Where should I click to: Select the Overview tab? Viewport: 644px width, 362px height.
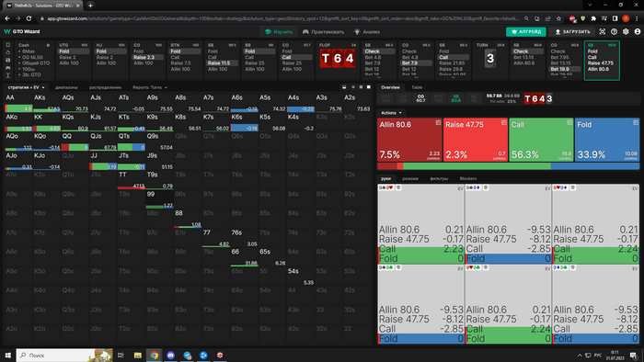coord(390,87)
